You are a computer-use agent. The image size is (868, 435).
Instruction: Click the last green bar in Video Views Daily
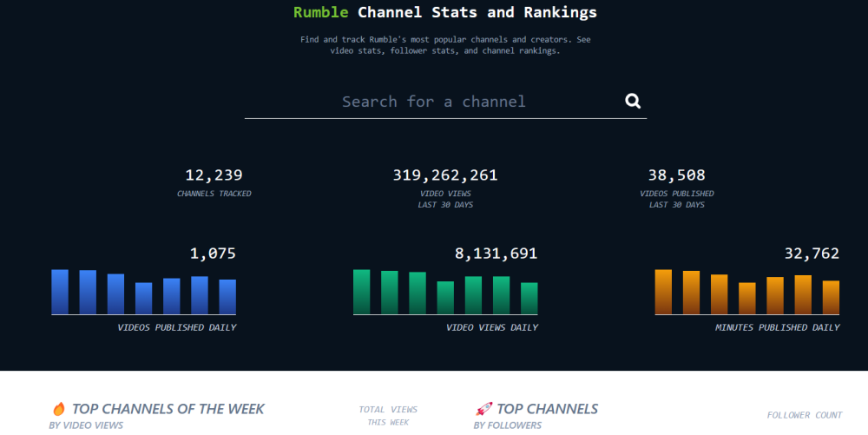point(529,299)
